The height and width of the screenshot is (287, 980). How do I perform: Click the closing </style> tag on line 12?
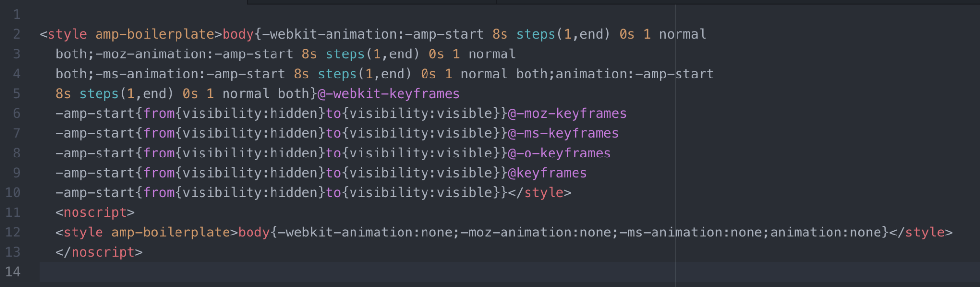click(x=921, y=232)
